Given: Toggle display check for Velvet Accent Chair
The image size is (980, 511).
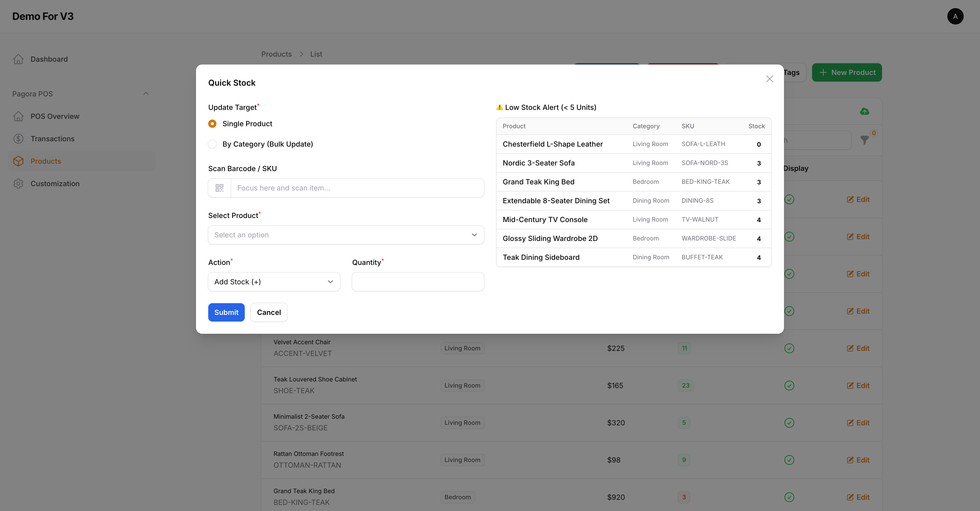Looking at the screenshot, I should 789,348.
